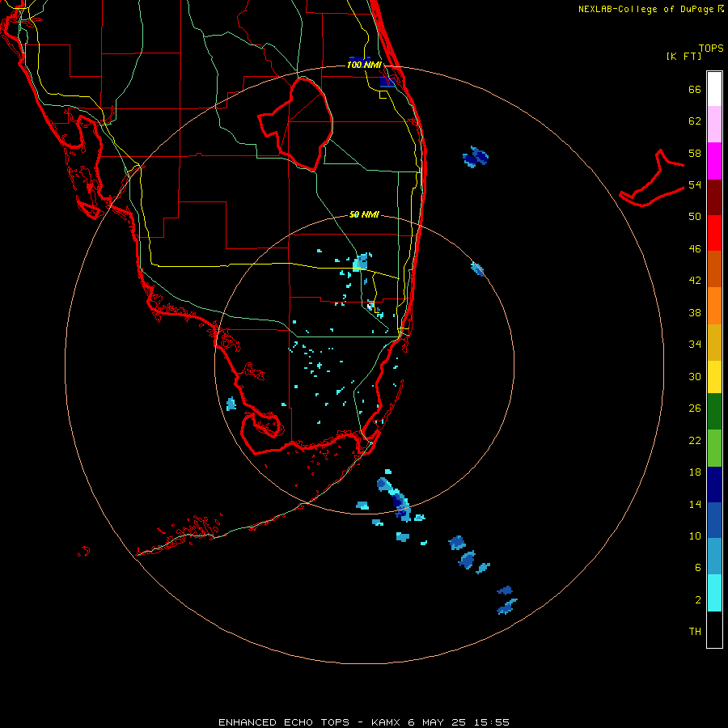This screenshot has width=728, height=728.
Task: Click the gold 38 kft legend swatch
Action: click(714, 343)
